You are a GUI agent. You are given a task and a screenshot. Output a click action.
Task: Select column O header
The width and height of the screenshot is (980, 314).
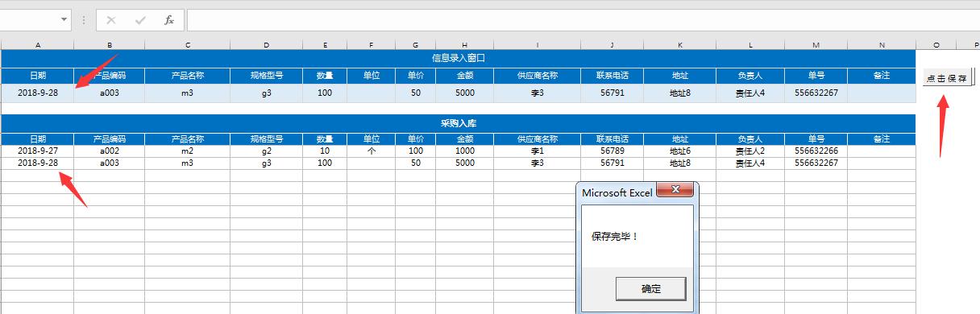[x=936, y=45]
